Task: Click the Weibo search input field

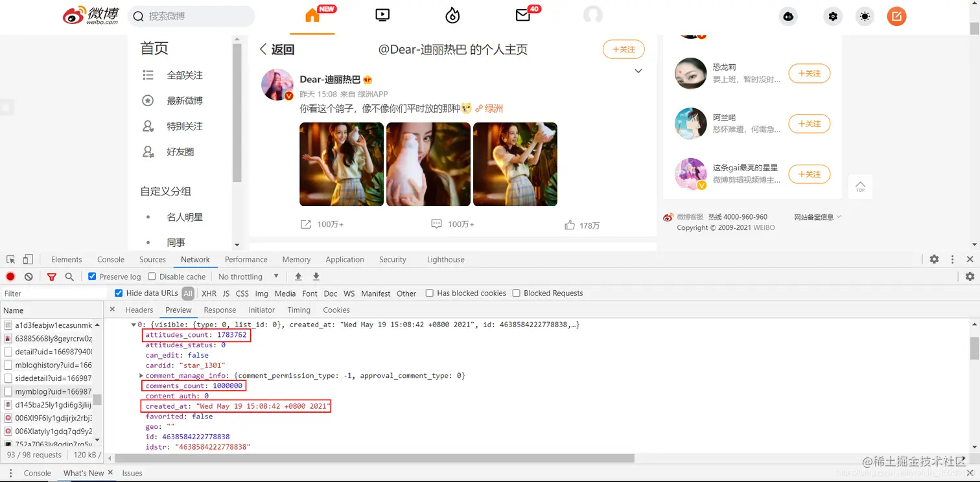Action: point(191,16)
